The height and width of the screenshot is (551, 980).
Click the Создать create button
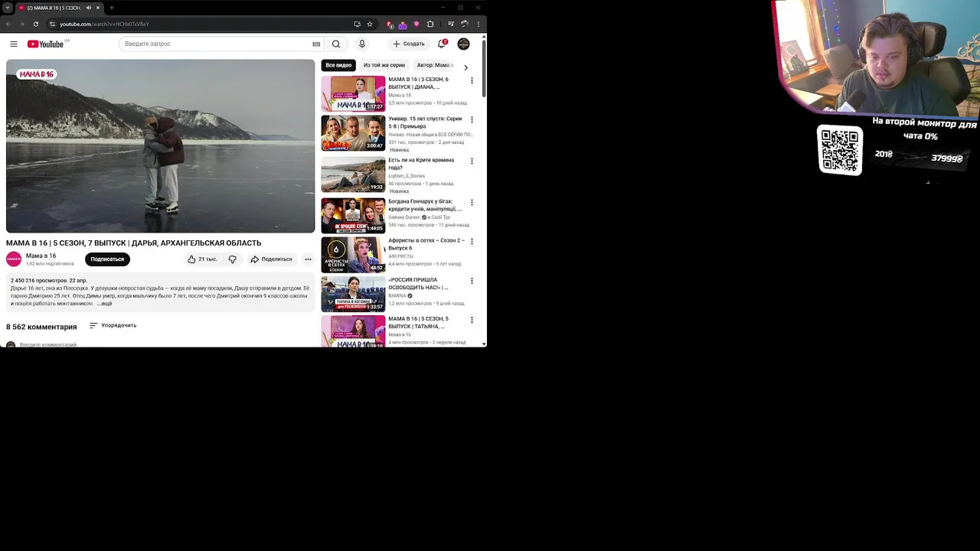(x=408, y=44)
